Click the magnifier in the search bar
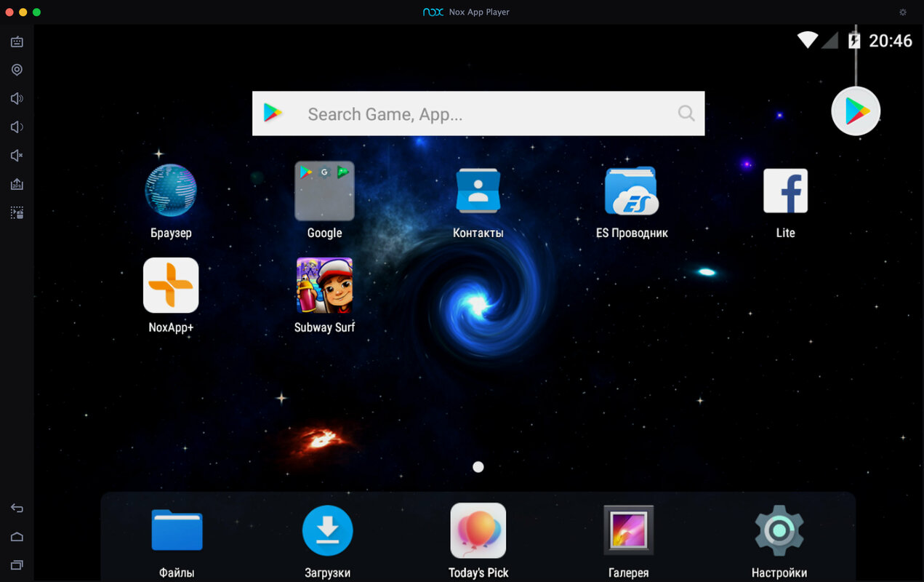The width and height of the screenshot is (924, 582). (686, 113)
